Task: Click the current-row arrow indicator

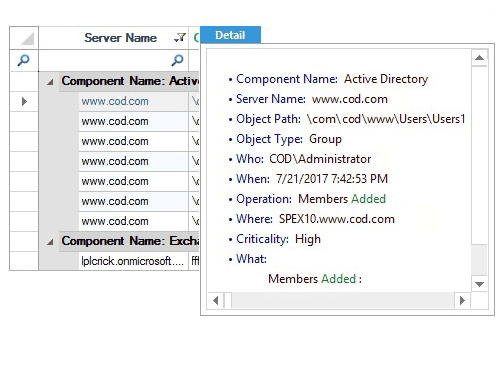Action: (x=24, y=101)
